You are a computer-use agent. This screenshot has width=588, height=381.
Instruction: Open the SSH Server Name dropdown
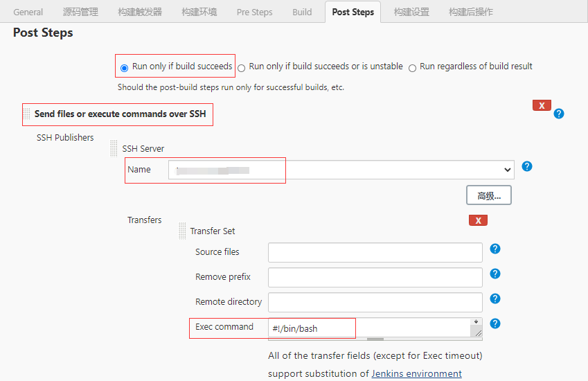(x=341, y=170)
